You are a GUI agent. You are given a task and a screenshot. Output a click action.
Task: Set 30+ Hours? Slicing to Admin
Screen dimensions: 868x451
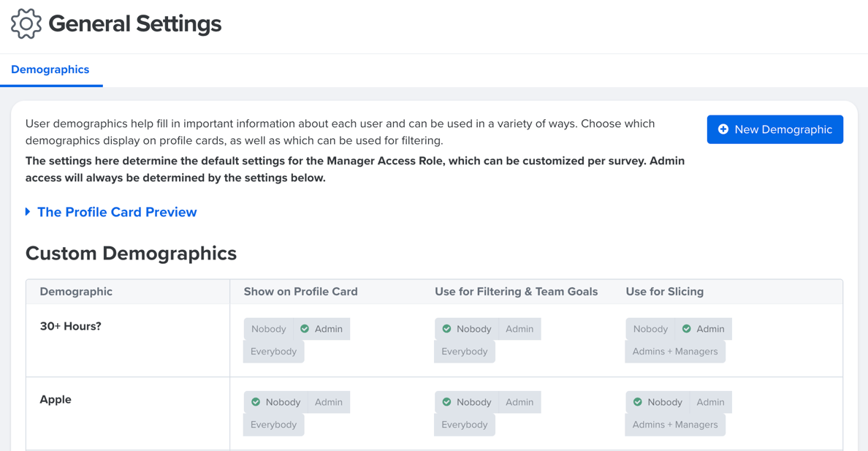704,328
